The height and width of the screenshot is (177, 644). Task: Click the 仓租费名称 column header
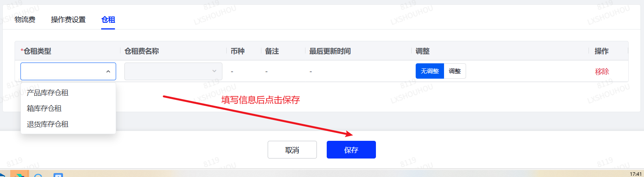pyautogui.click(x=142, y=51)
